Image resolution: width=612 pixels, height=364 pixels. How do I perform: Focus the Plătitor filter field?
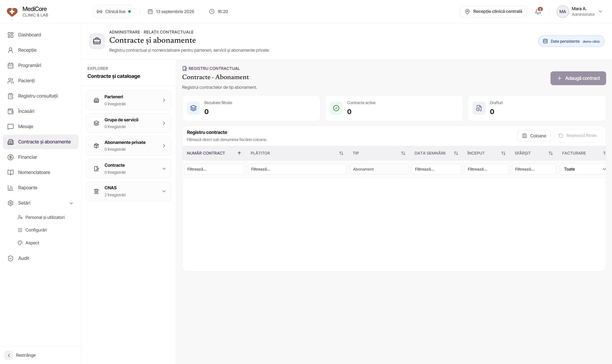297,169
